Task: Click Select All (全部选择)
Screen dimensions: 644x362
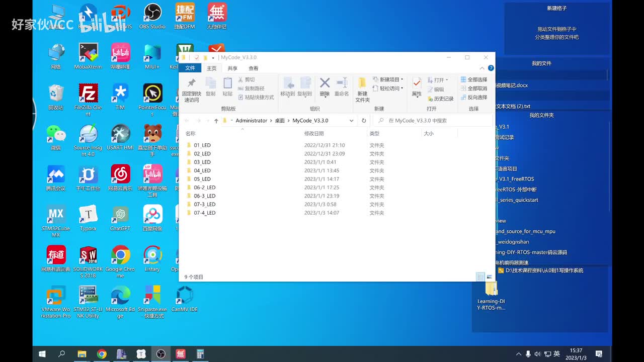Action: (473, 79)
